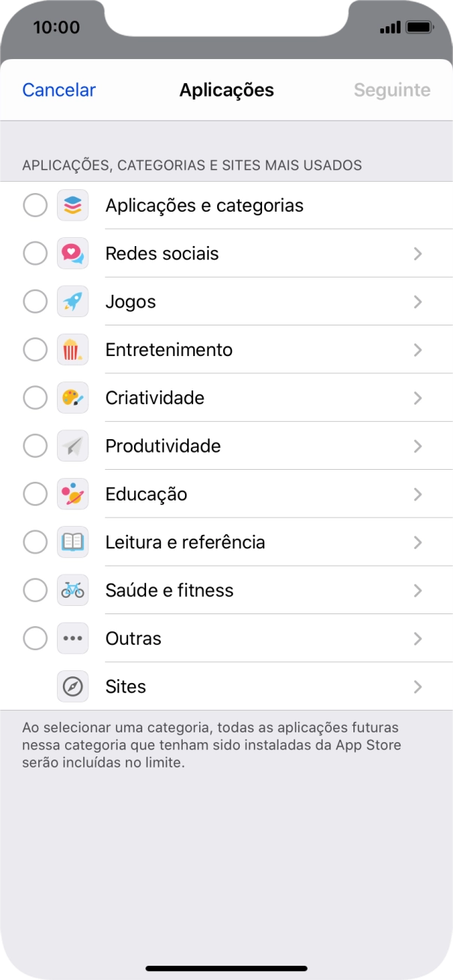Click the Saúde e fitness bicycle icon

[x=73, y=590]
